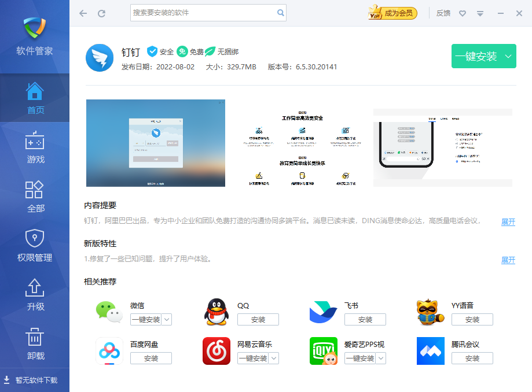
Task: Click the 版本号: 6.5.30.20141 text
Action: coord(302,66)
